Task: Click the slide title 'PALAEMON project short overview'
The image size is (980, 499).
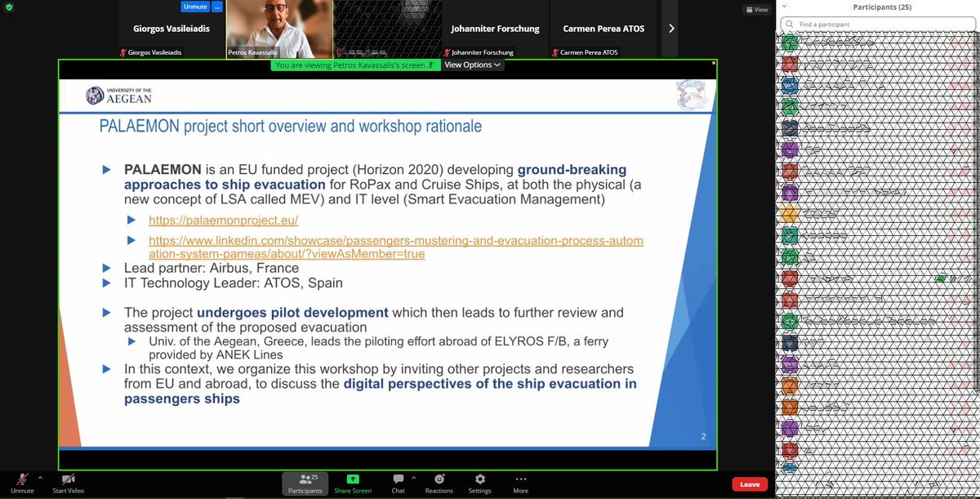Action: (x=290, y=126)
